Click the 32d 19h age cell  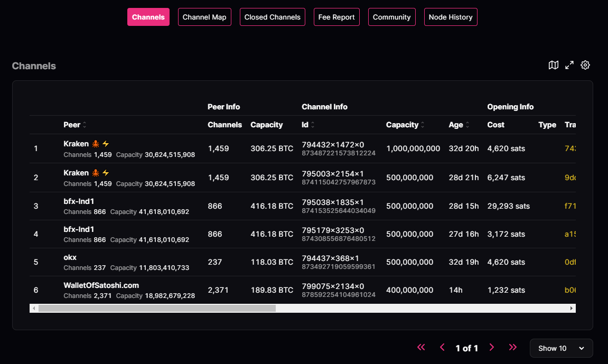pyautogui.click(x=464, y=262)
